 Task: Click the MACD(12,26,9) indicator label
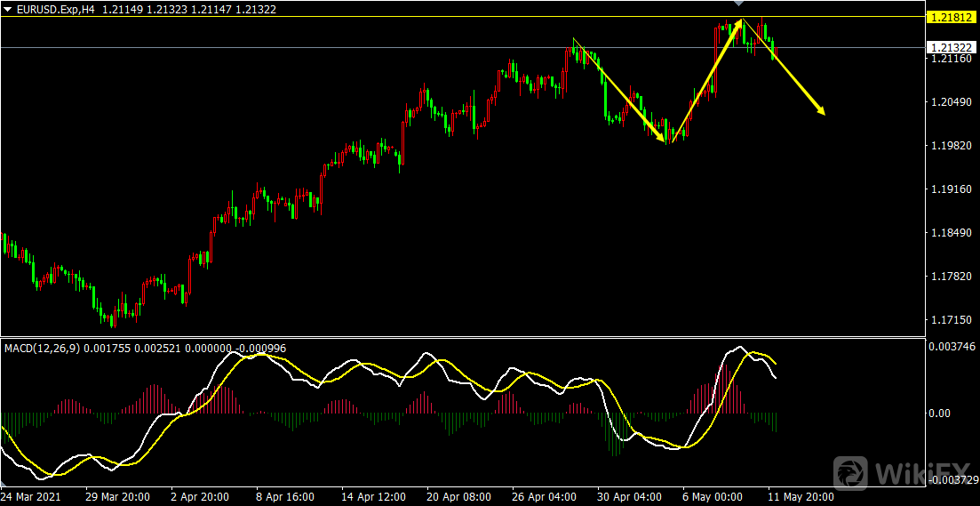coord(43,349)
